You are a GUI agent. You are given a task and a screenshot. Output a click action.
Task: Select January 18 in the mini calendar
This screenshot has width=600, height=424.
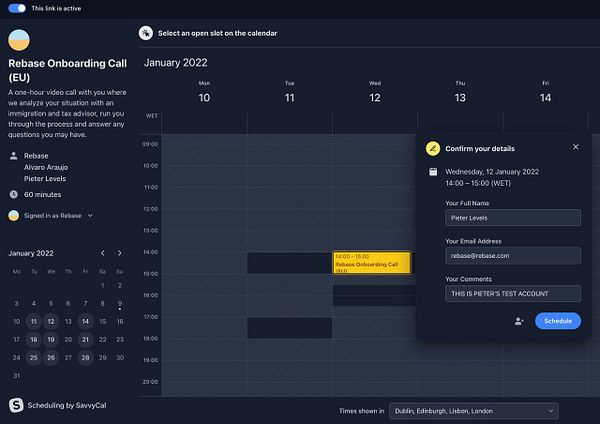(x=34, y=339)
